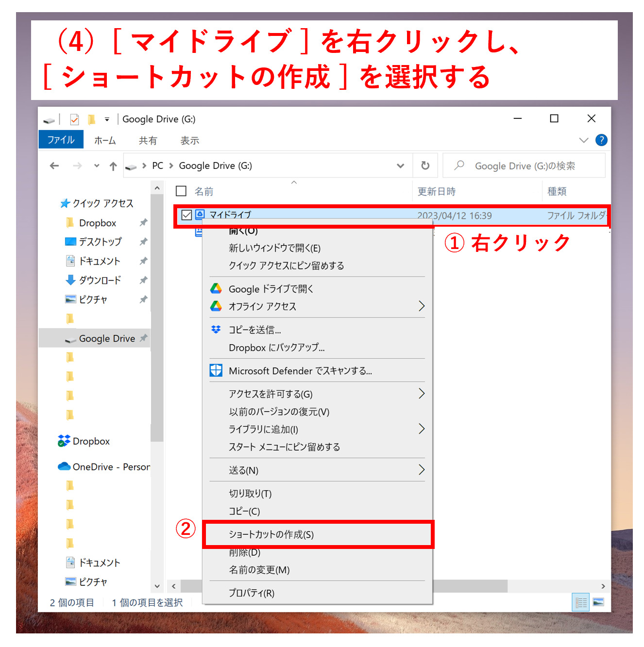Click the forward navigation arrow
The height and width of the screenshot is (647, 644).
(77, 166)
